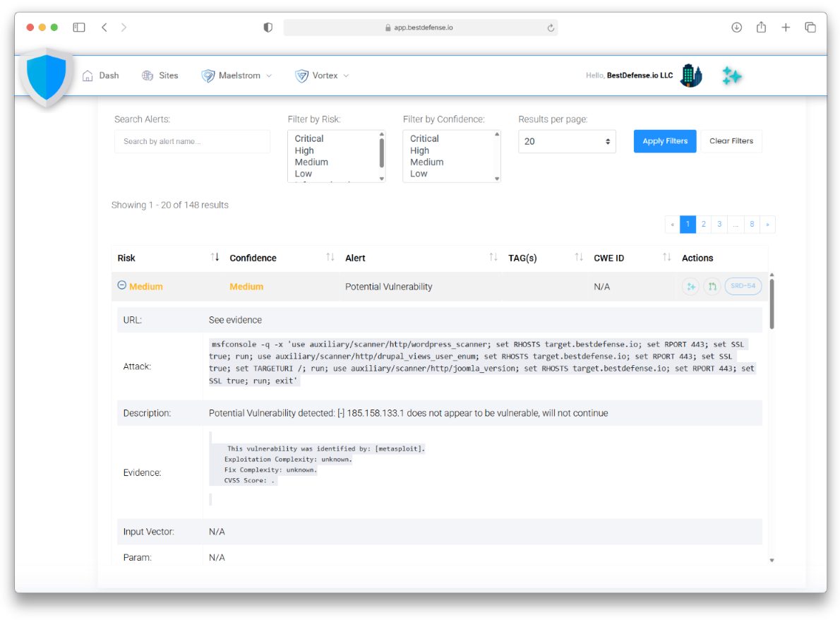Select High in Filter by Risk list
840x620 pixels.
304,150
